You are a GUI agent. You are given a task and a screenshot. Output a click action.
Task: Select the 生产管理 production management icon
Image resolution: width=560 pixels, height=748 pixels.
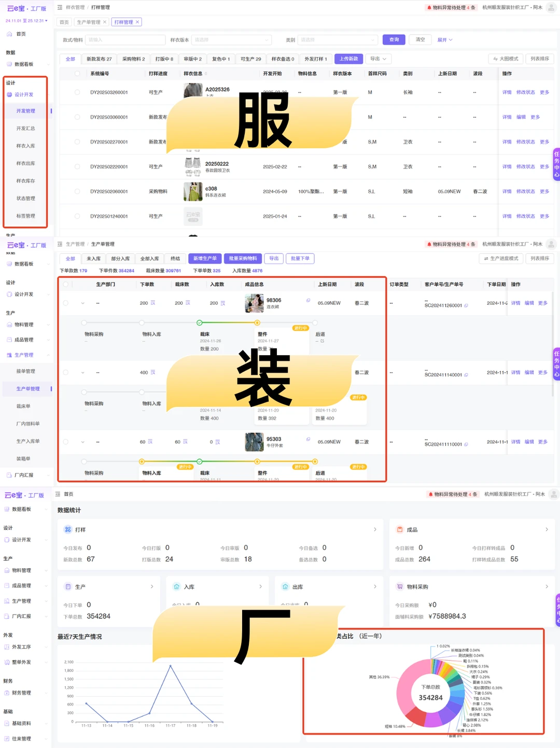pos(9,355)
